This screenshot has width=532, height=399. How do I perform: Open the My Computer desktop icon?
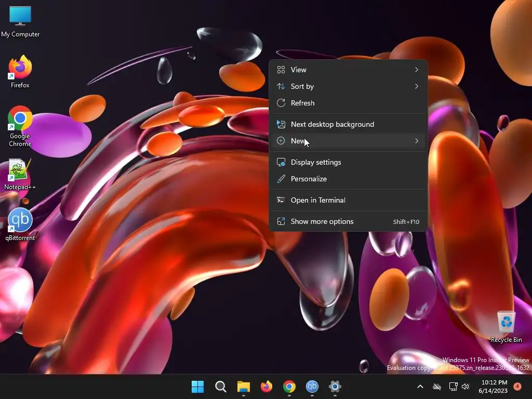(20, 21)
